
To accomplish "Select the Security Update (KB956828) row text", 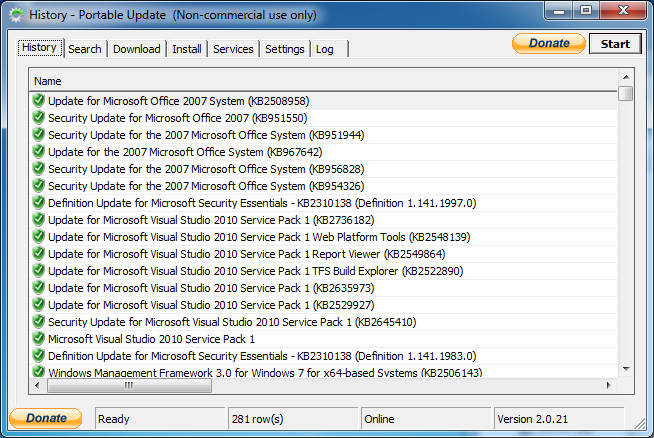I will [206, 169].
